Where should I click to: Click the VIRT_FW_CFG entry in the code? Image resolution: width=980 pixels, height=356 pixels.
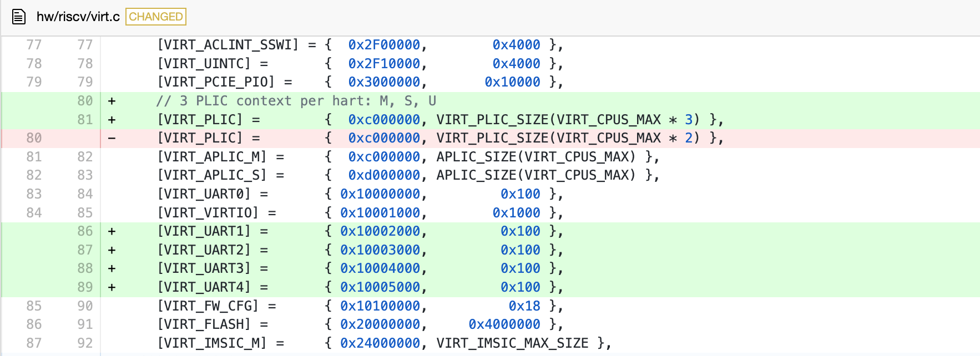click(x=208, y=306)
